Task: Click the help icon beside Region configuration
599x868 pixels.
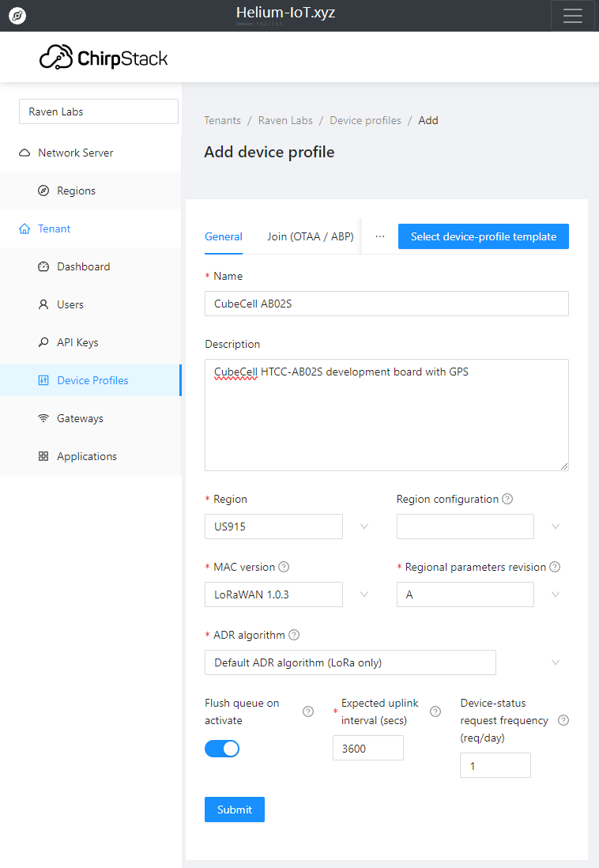Action: (x=507, y=499)
